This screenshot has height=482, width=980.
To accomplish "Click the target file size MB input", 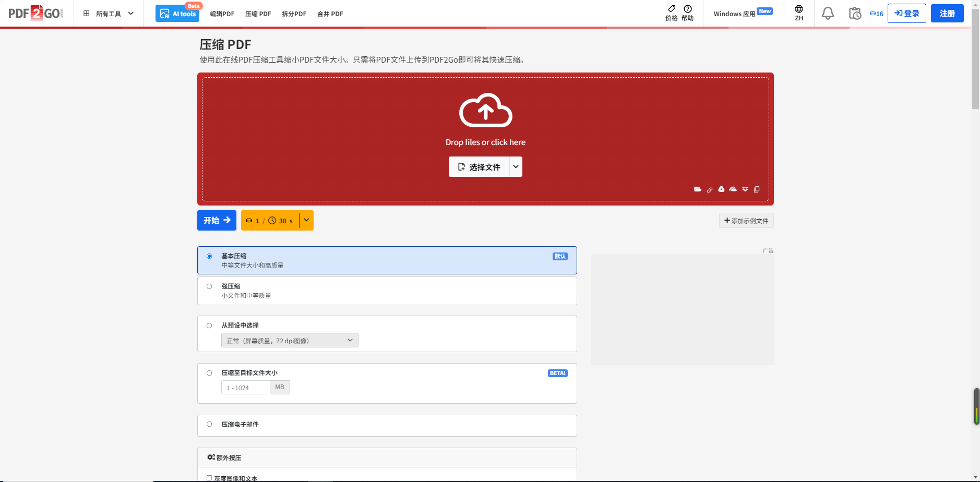I will 246,388.
